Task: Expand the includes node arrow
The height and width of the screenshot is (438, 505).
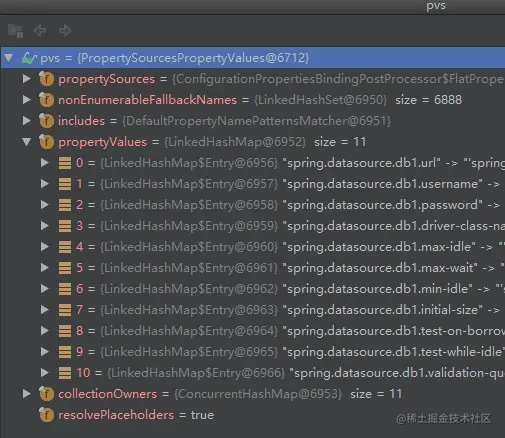Action: (27, 121)
